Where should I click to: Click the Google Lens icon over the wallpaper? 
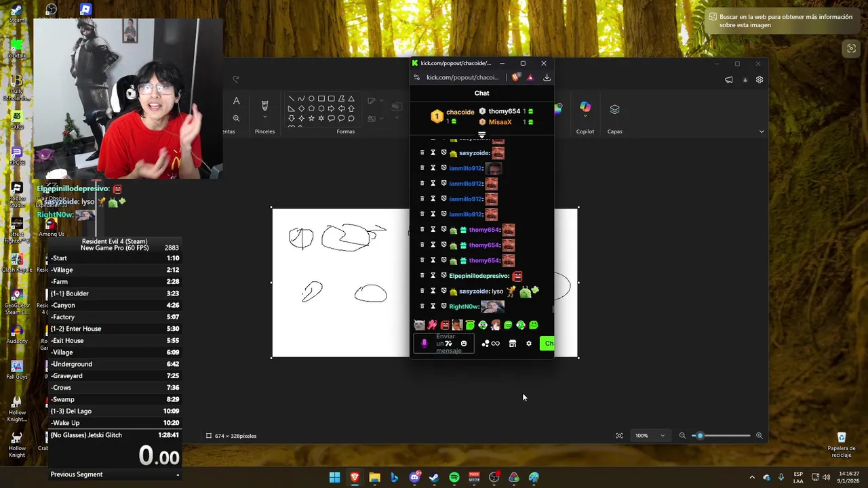(x=850, y=48)
